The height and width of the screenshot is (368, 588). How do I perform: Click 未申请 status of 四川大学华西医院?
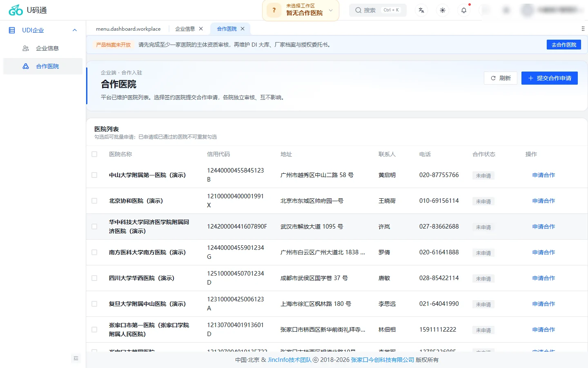(x=483, y=278)
